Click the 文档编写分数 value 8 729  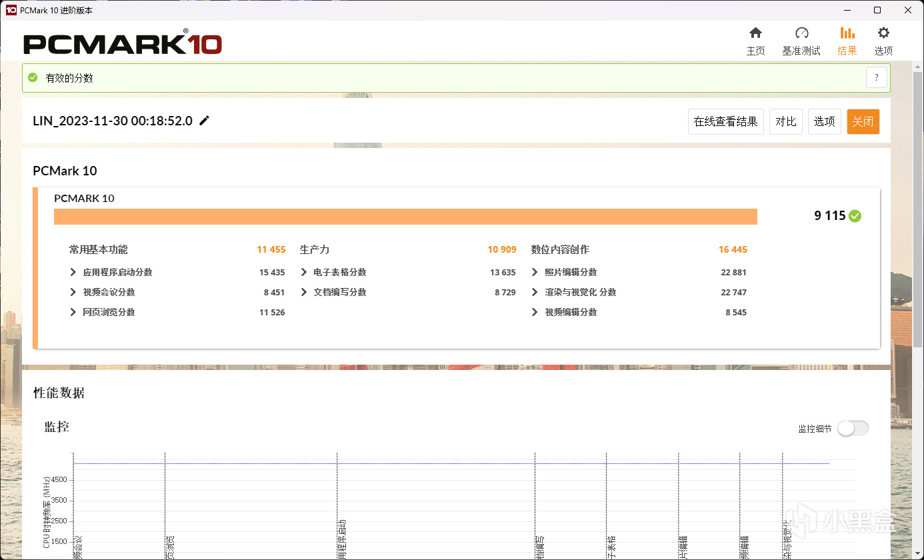505,292
